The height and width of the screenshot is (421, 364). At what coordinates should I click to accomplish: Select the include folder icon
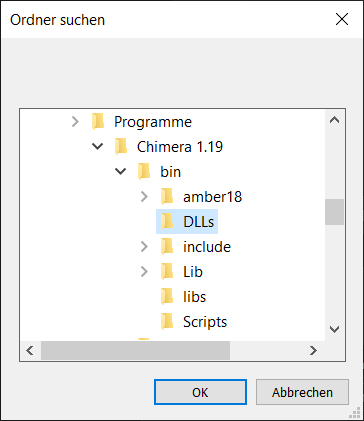(x=167, y=247)
